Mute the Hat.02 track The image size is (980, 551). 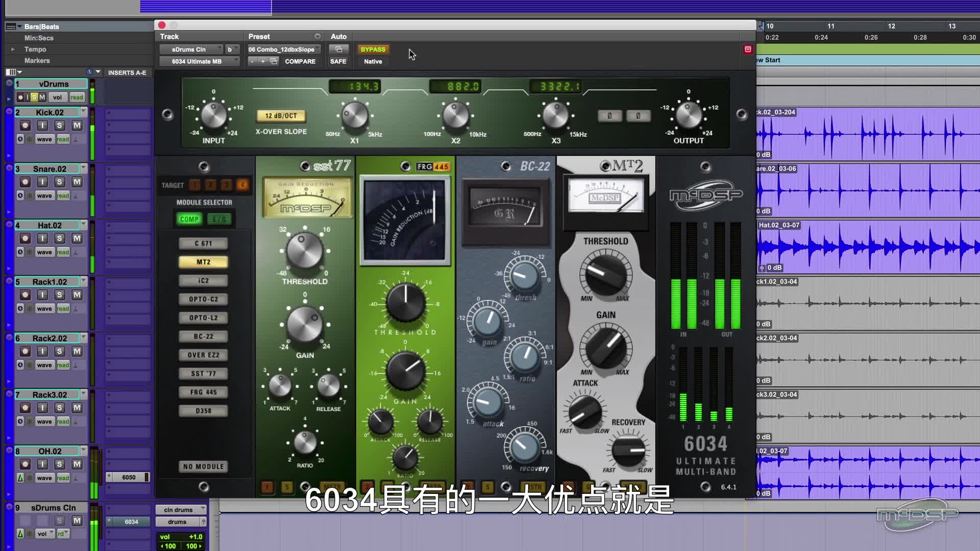pyautogui.click(x=77, y=239)
